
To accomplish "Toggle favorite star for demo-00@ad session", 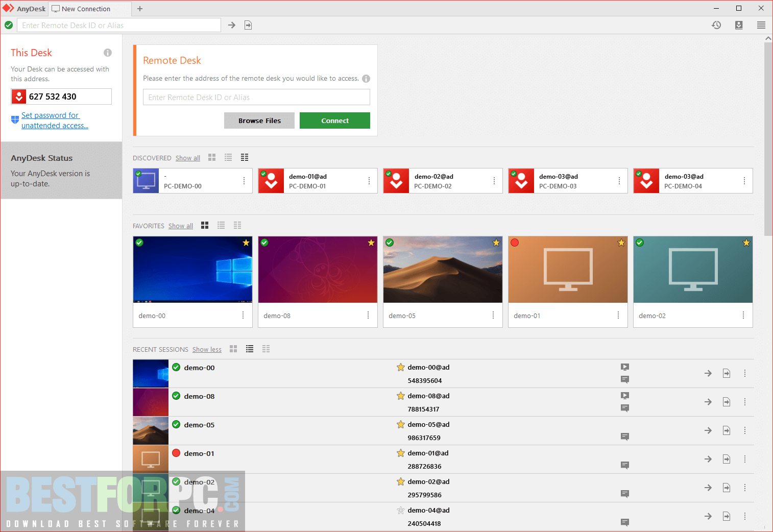I will click(401, 367).
